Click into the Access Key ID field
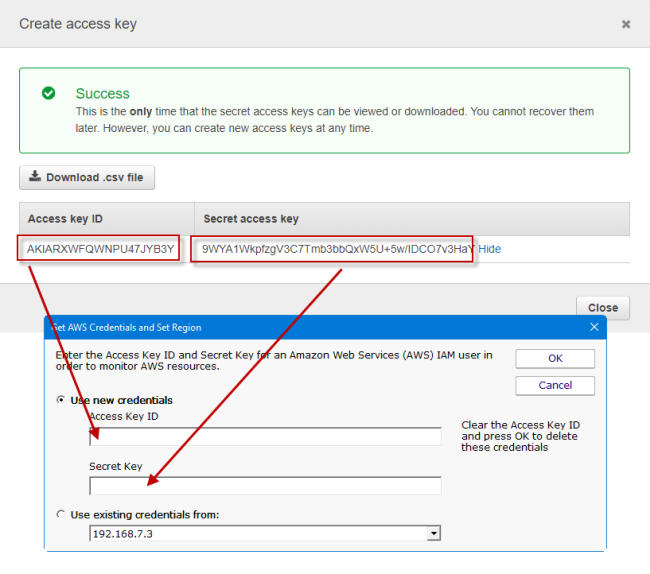The height and width of the screenshot is (574, 650). [265, 436]
